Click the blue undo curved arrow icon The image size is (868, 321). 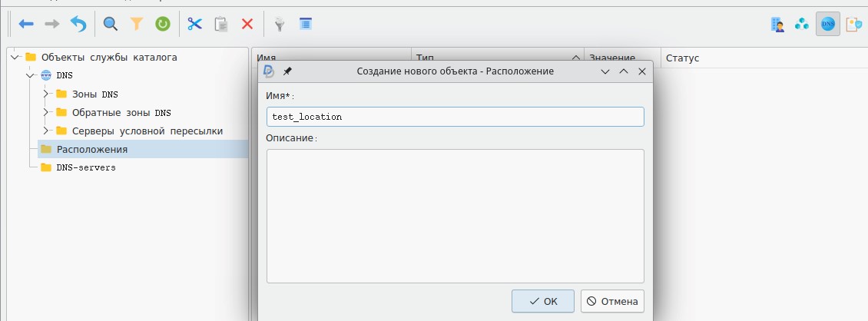[x=78, y=25]
